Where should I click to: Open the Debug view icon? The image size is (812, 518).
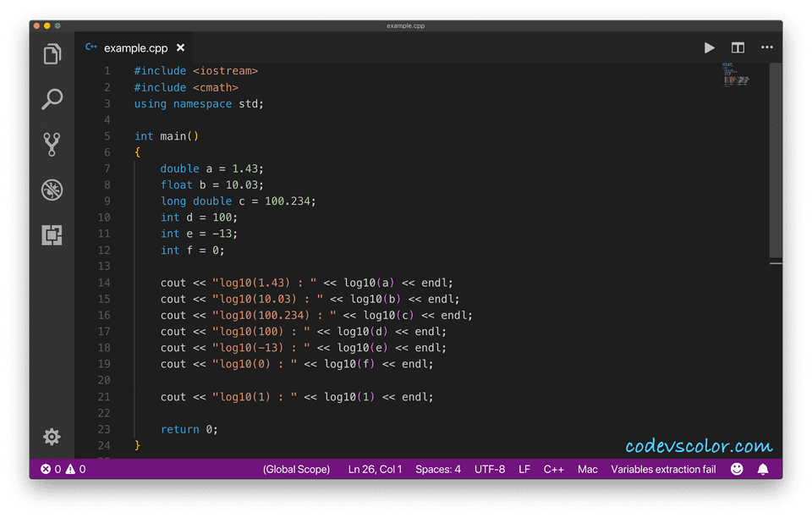point(52,190)
